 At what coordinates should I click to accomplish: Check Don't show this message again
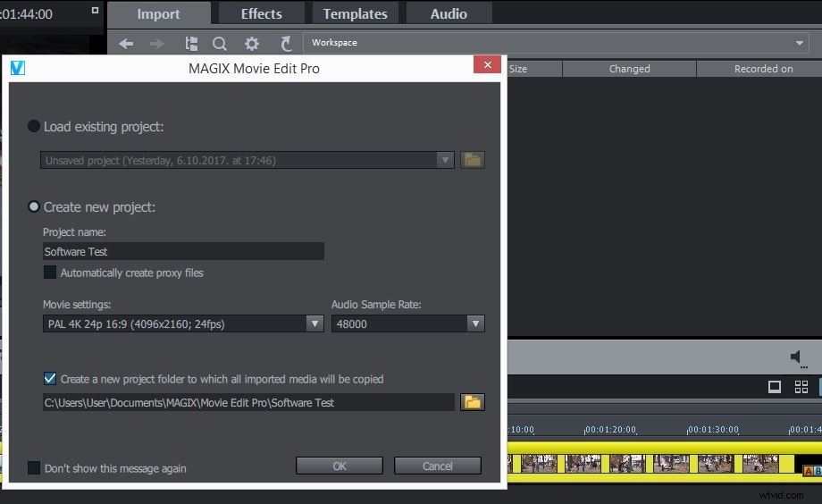click(x=34, y=468)
